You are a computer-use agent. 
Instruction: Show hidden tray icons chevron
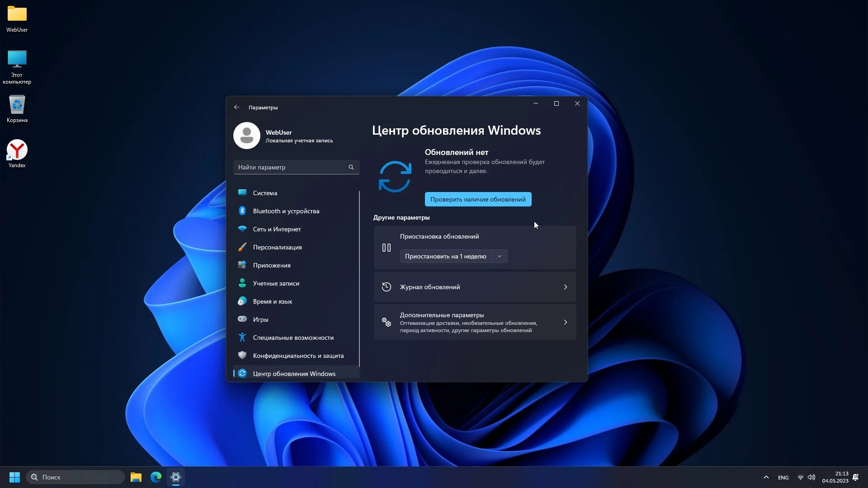click(766, 477)
